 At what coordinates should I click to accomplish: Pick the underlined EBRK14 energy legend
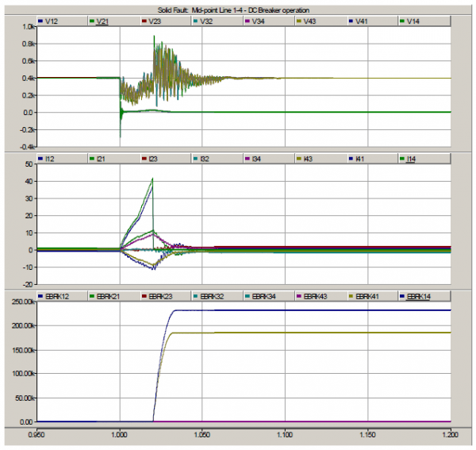tap(424, 296)
